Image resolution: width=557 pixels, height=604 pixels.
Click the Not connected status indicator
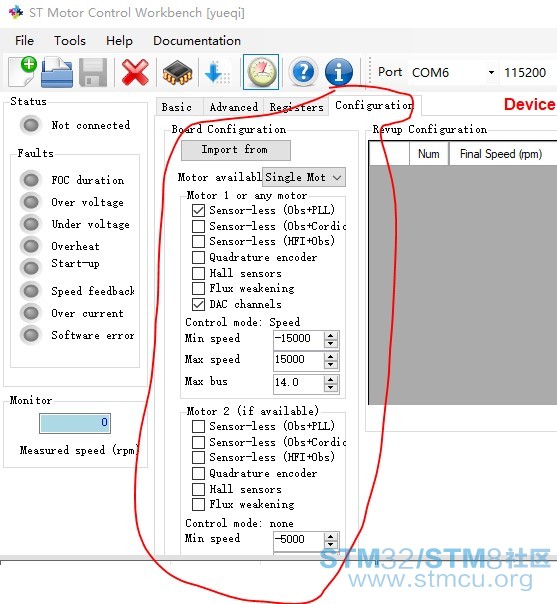click(x=31, y=124)
